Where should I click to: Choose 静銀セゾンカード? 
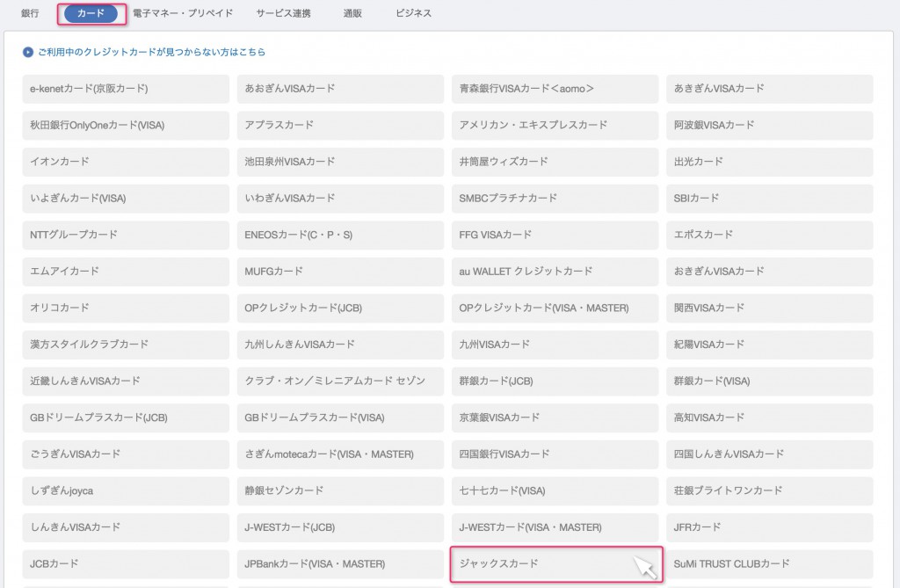click(340, 491)
